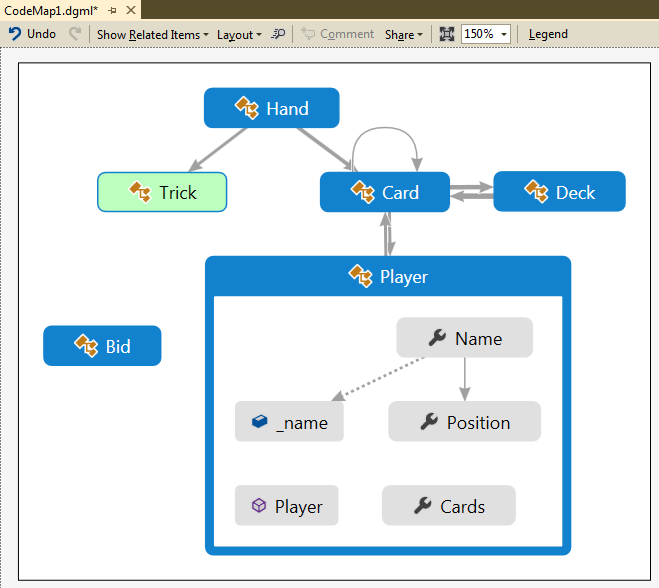Click the class icon on Trick node
Screen dimensions: 659x588
tap(140, 192)
